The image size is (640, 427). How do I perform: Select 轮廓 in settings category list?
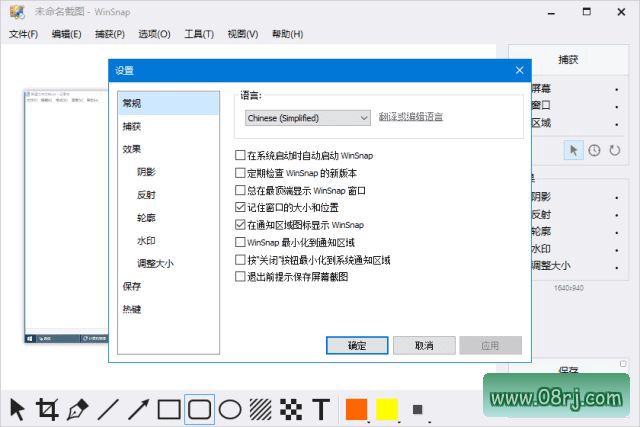point(169,218)
